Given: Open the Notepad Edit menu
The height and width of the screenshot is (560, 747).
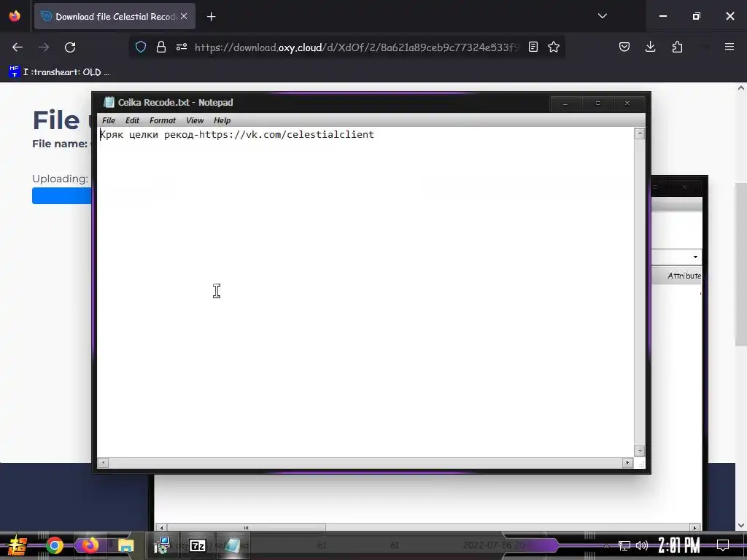Looking at the screenshot, I should click(132, 120).
